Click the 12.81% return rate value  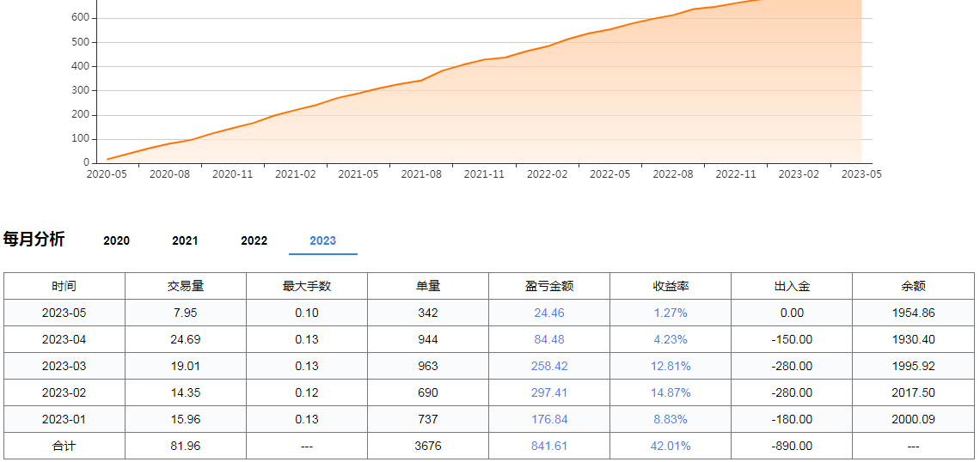(671, 367)
